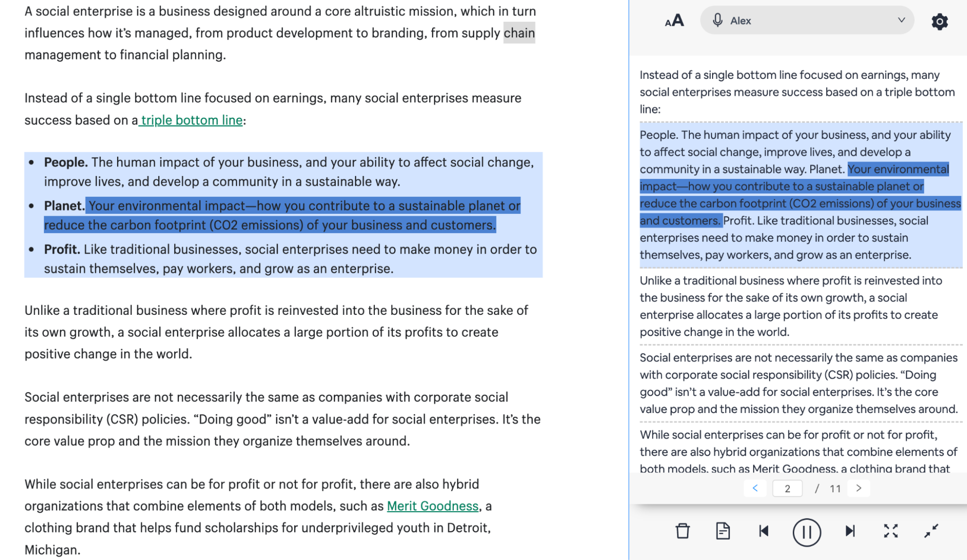Click the bold word Planet. in the list
Screen dimensions: 967x560
click(64, 206)
